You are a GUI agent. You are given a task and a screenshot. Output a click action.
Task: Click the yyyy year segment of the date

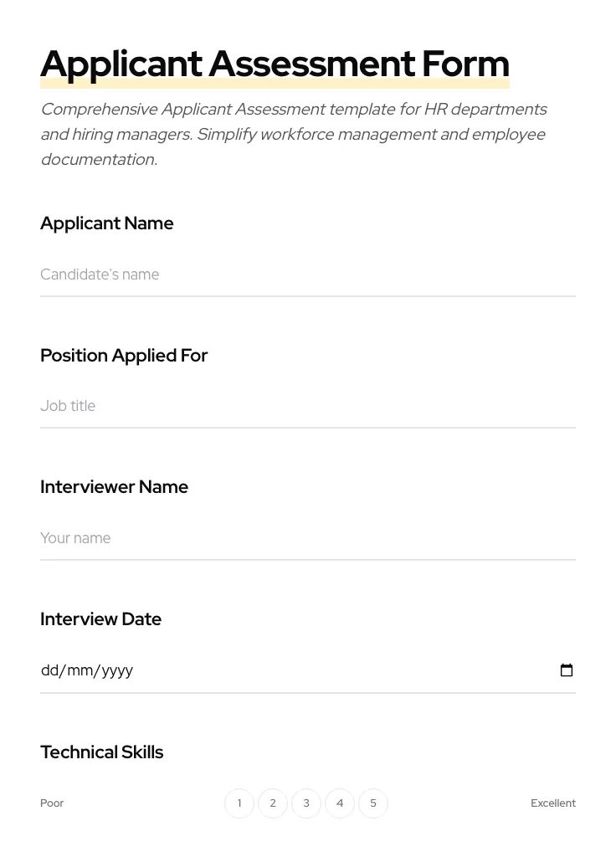click(x=116, y=670)
